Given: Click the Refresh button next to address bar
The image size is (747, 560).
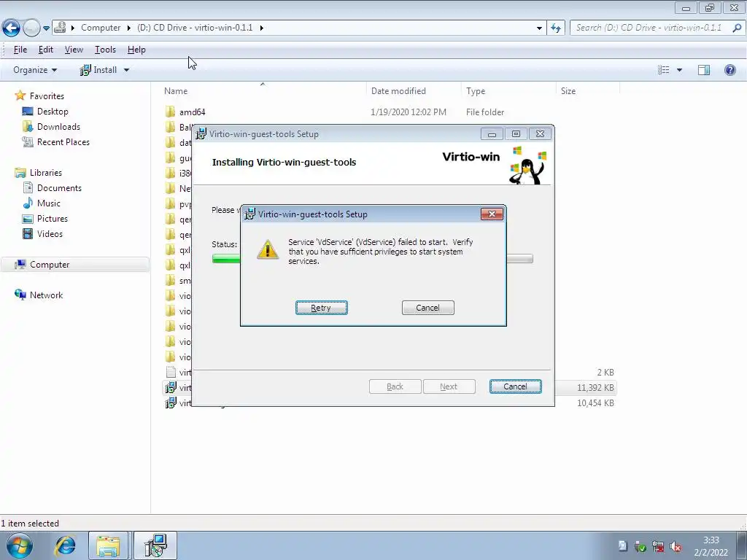Looking at the screenshot, I should 555,28.
